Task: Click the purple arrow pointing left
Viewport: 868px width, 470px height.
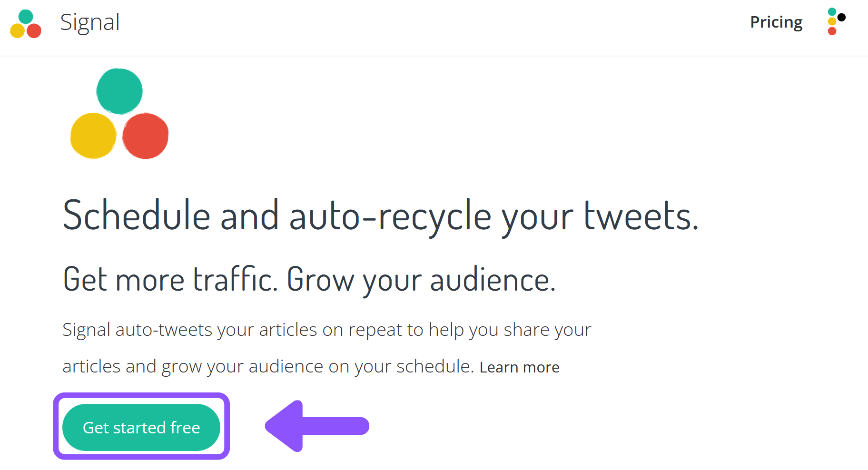Action: click(317, 426)
